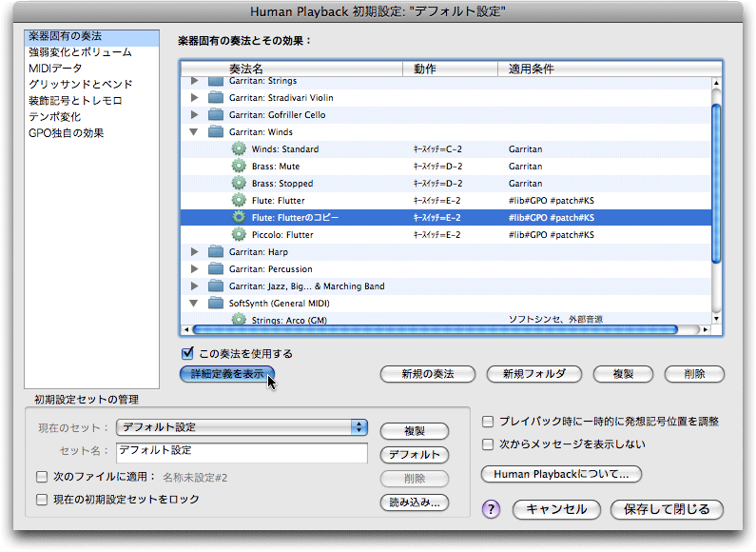Click the list's scroll right arrow

(706, 329)
